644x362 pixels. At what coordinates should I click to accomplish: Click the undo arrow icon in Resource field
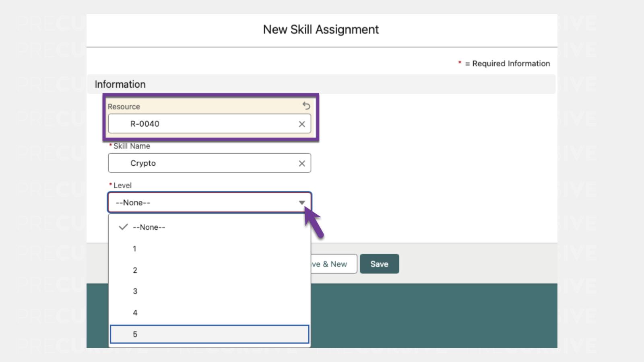306,106
